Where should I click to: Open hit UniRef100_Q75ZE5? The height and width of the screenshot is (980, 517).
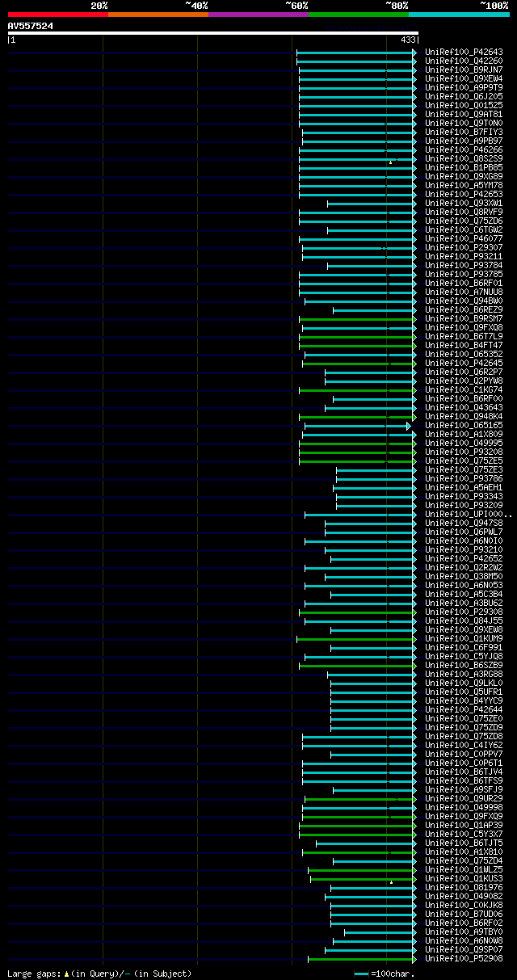(464, 461)
